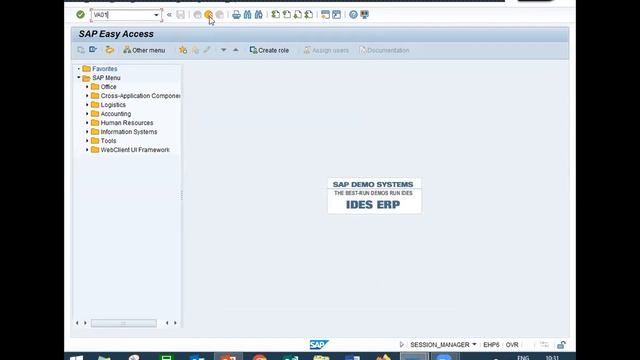Click the User Menu icon in application toolbar
The width and height of the screenshot is (640, 360).
pos(81,50)
